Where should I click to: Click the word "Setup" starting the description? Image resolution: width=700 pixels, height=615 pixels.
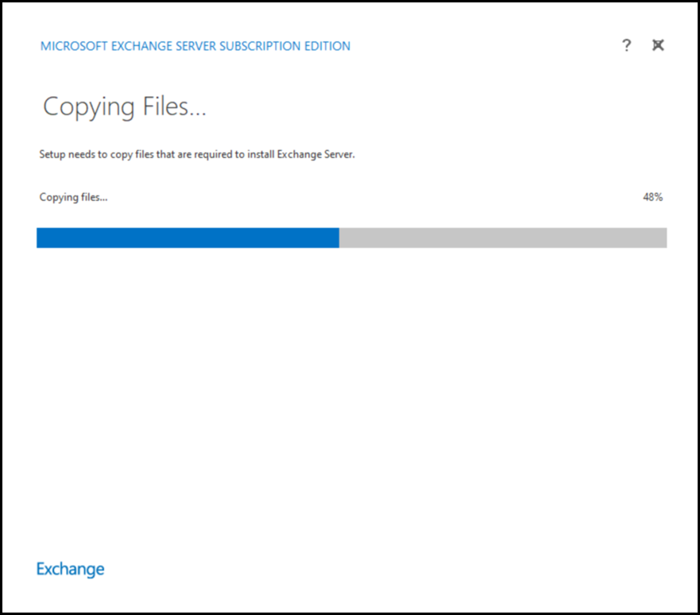tap(52, 154)
